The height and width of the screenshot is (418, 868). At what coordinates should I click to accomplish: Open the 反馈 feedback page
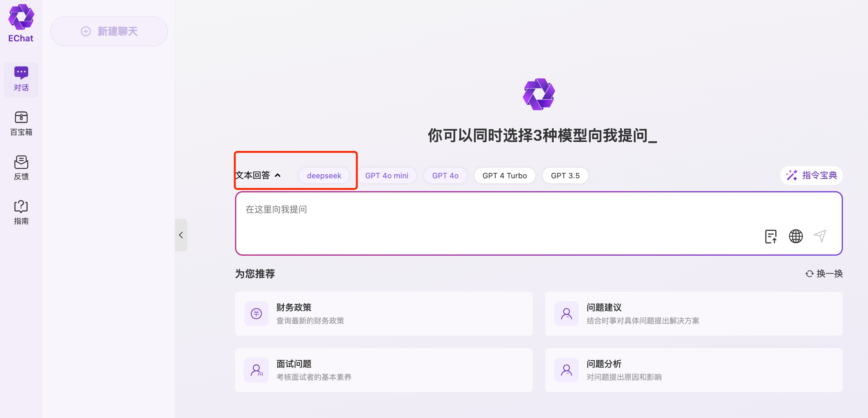pyautogui.click(x=21, y=168)
